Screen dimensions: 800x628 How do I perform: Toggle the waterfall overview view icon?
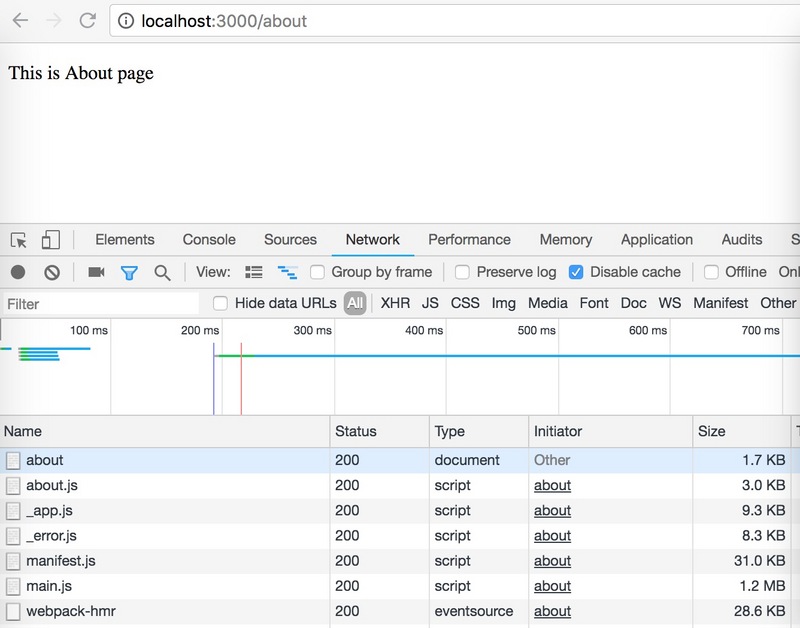click(287, 272)
